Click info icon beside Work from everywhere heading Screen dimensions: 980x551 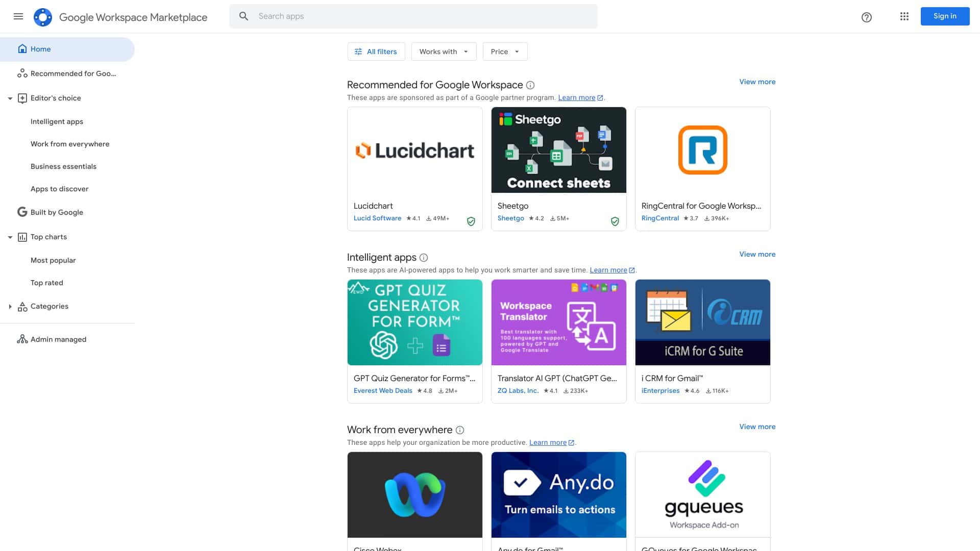459,430
